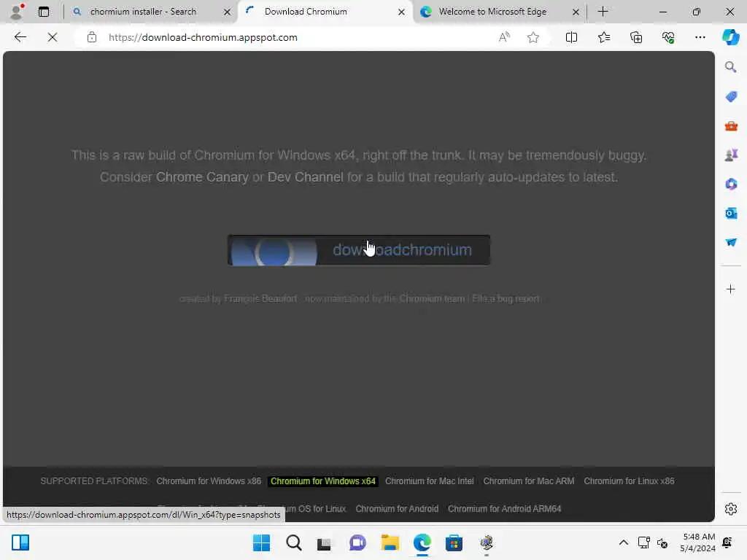Open Read aloud icon in address bar

click(504, 37)
